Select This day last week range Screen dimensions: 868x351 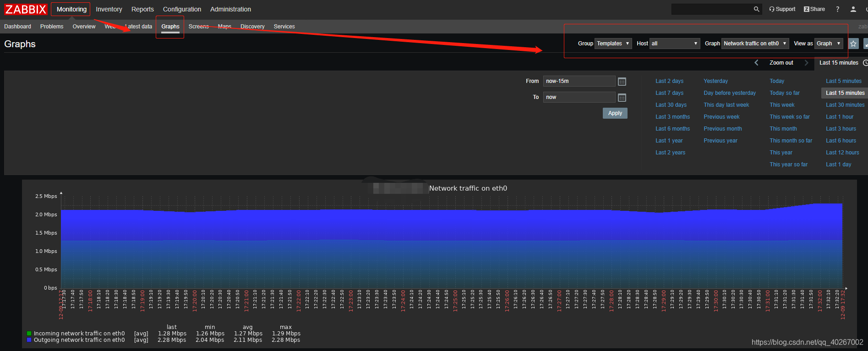coord(726,105)
